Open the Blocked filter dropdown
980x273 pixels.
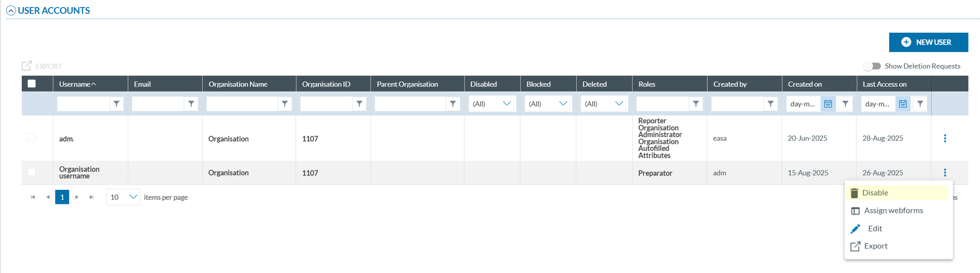coord(547,104)
